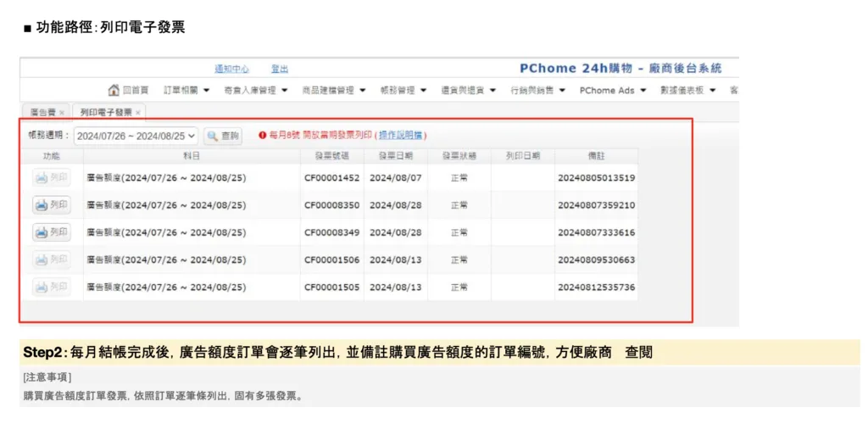Print invoice CF00008349 using its 列印 button
The width and height of the screenshot is (868, 424).
pyautogui.click(x=52, y=232)
